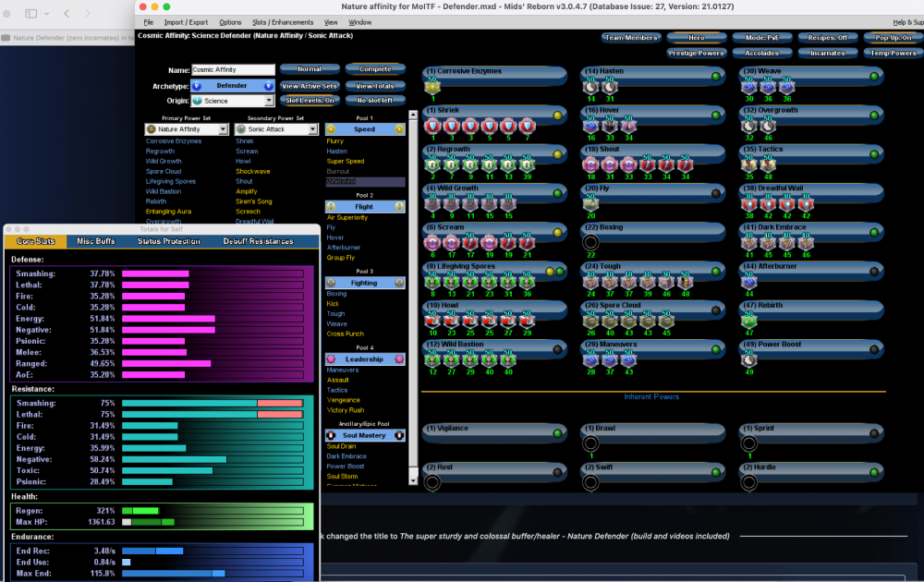The height and width of the screenshot is (582, 924).
Task: Click the Rebirth power icon
Action: coord(748,321)
